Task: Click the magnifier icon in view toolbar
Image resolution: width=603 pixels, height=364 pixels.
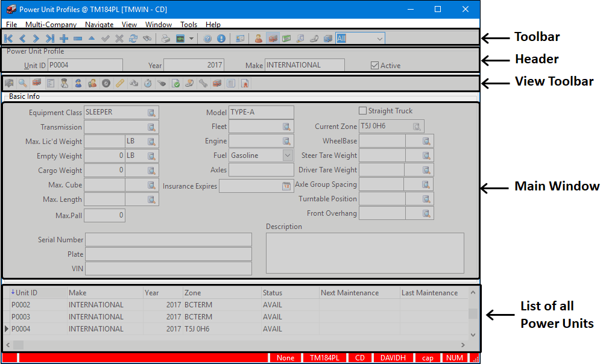Action: [23, 83]
